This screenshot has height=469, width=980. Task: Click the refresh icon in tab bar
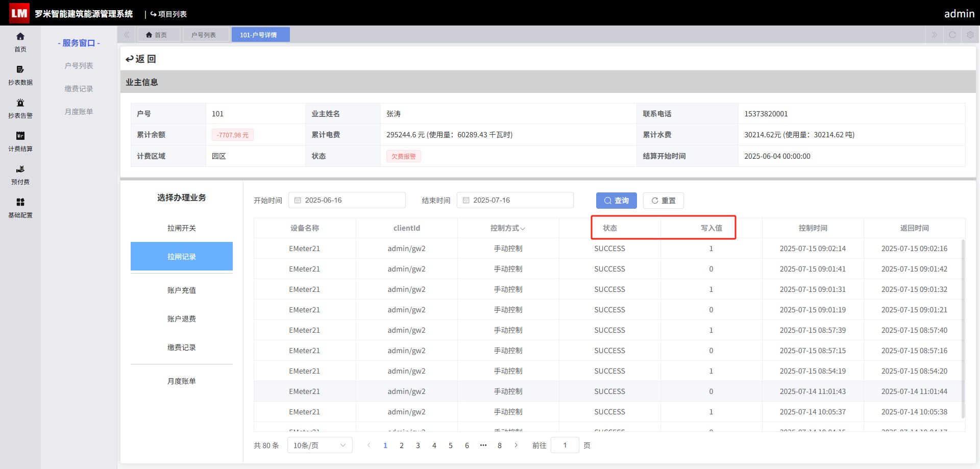point(952,35)
